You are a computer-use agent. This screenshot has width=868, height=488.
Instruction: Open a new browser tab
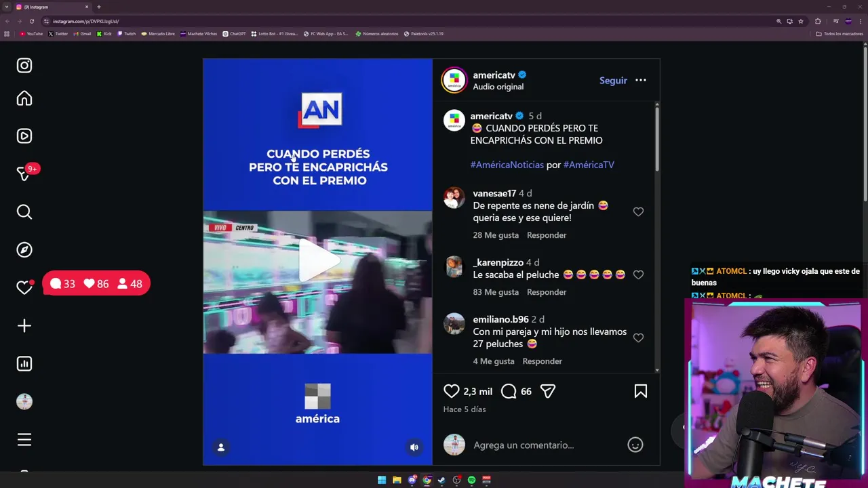click(x=99, y=7)
